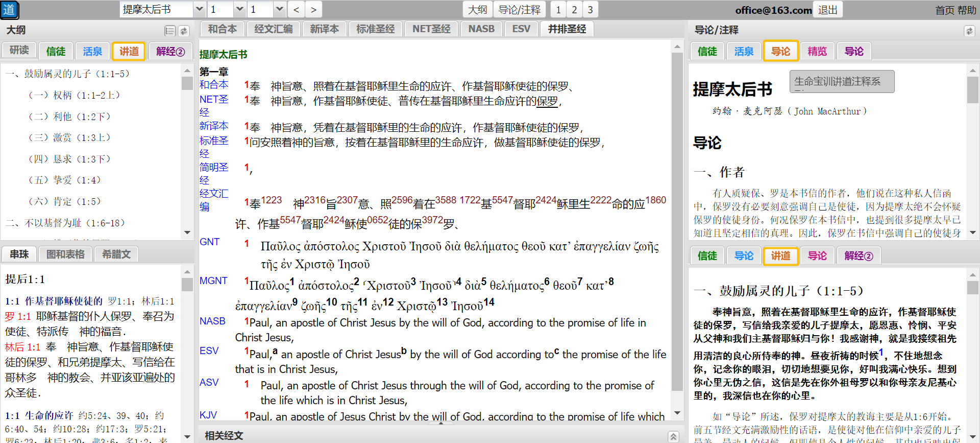Open the verse number dropdown
Image resolution: width=980 pixels, height=443 pixels.
[x=279, y=9]
